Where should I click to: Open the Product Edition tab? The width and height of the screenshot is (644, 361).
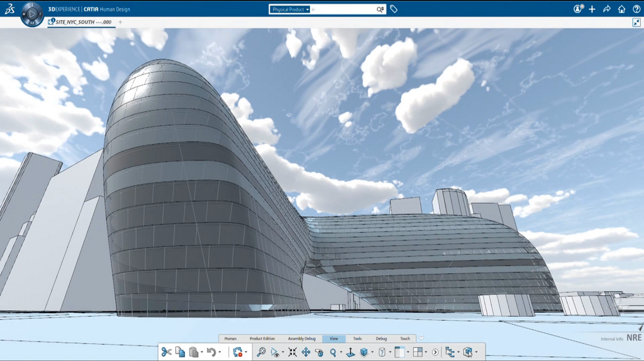[x=262, y=338]
